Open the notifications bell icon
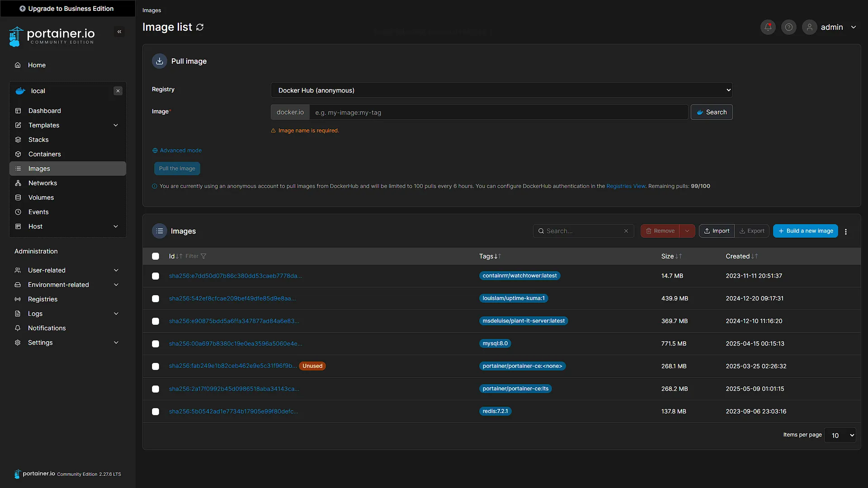Screen dimensions: 868x488 pyautogui.click(x=768, y=27)
